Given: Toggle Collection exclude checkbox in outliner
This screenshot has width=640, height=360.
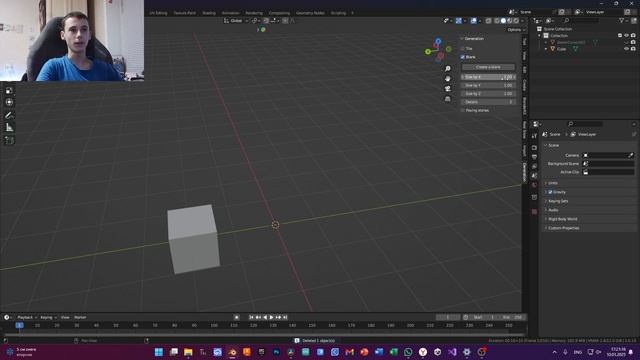Looking at the screenshot, I should tap(620, 36).
